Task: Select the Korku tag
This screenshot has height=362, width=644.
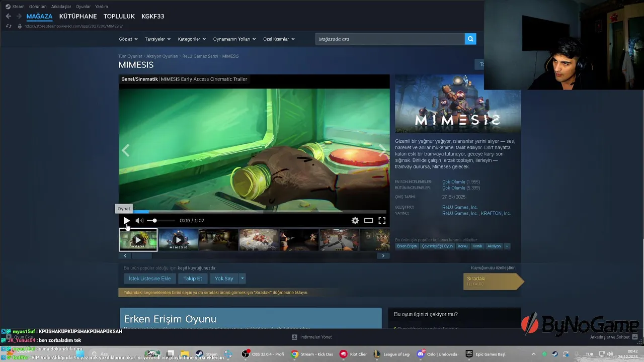Action: coord(462,246)
